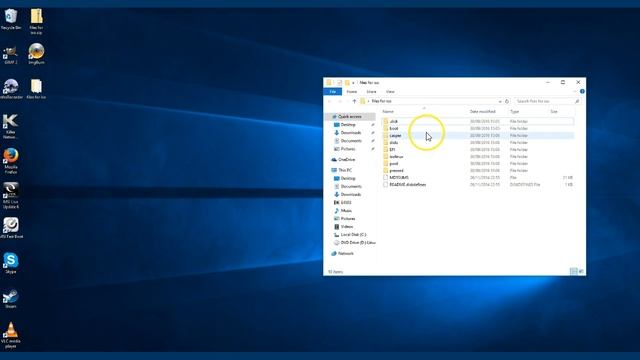Select Downloads under Quick access
Screen dimensions: 640x360
point(351,133)
